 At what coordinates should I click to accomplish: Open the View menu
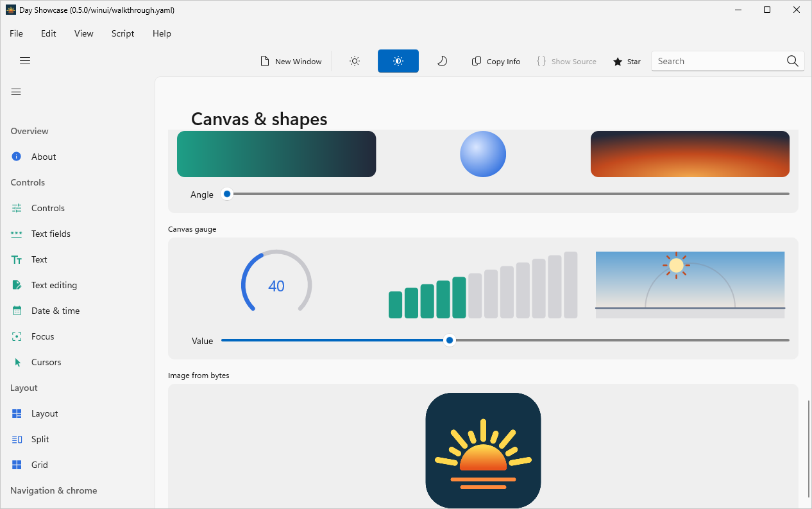click(84, 33)
